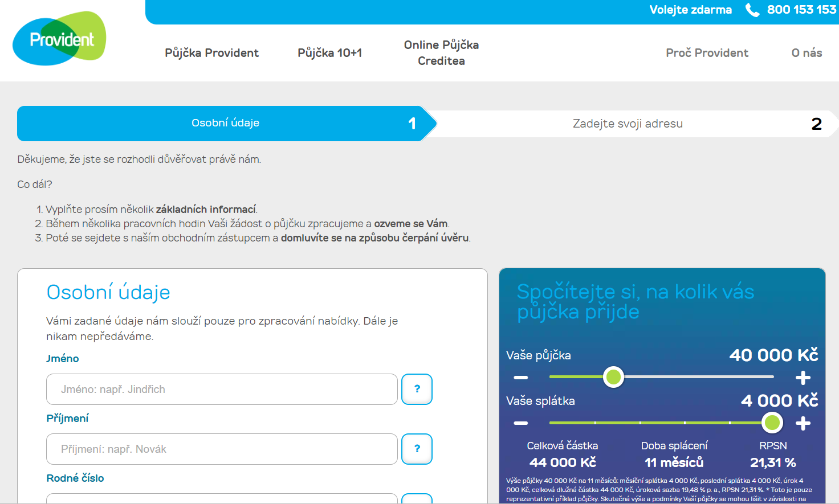Click the 4 000 Kč installment value
Image resolution: width=839 pixels, height=504 pixels.
[779, 400]
